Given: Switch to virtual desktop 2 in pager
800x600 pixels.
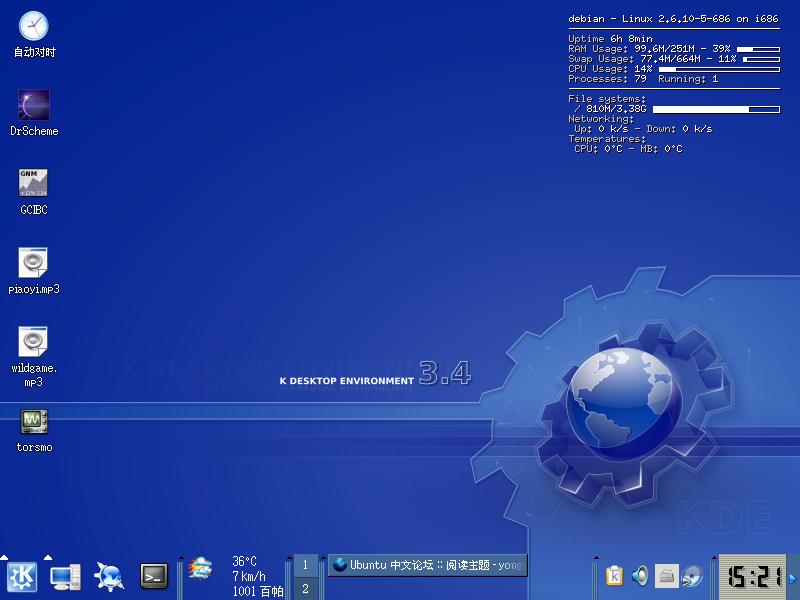Looking at the screenshot, I should (306, 589).
